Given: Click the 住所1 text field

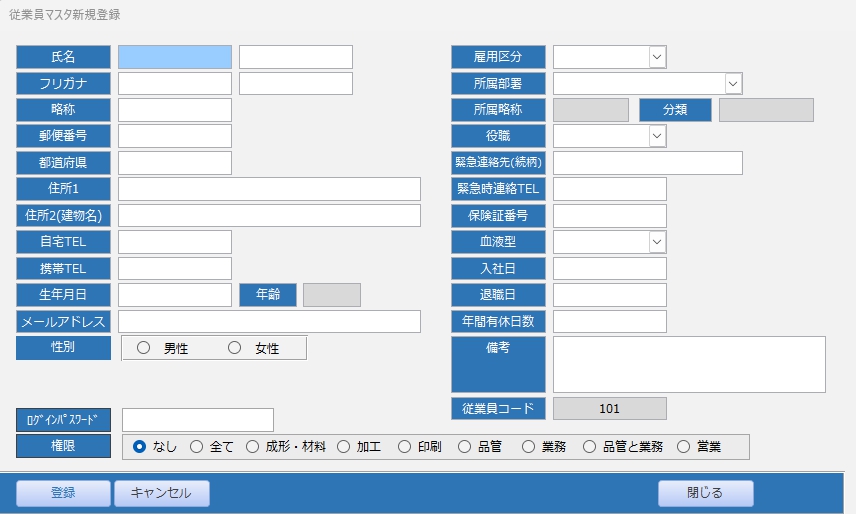Looking at the screenshot, I should pyautogui.click(x=269, y=189).
